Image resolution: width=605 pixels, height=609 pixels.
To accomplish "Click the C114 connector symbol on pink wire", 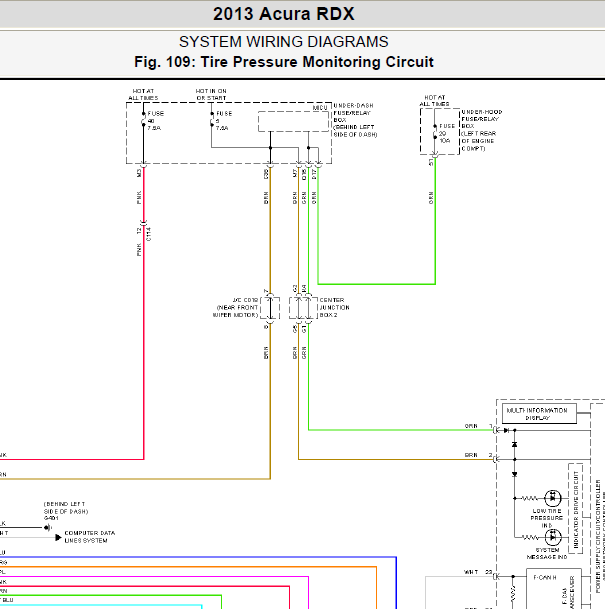I will (144, 223).
